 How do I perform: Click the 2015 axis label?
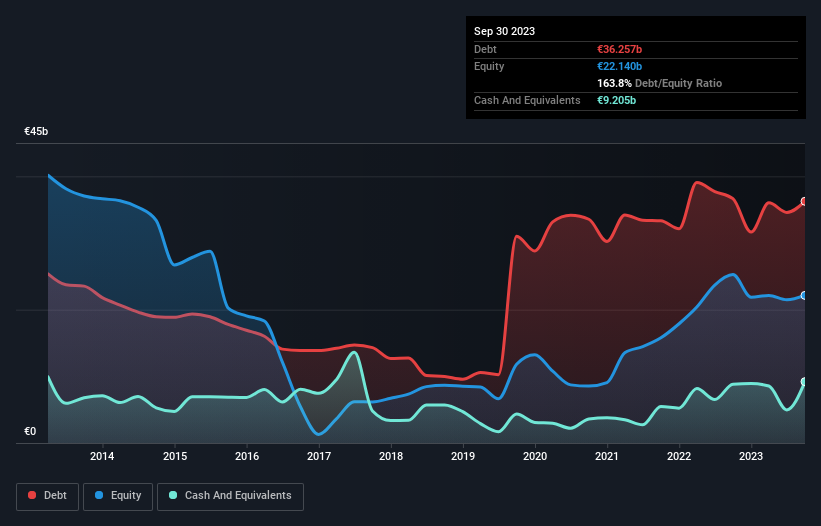point(175,456)
